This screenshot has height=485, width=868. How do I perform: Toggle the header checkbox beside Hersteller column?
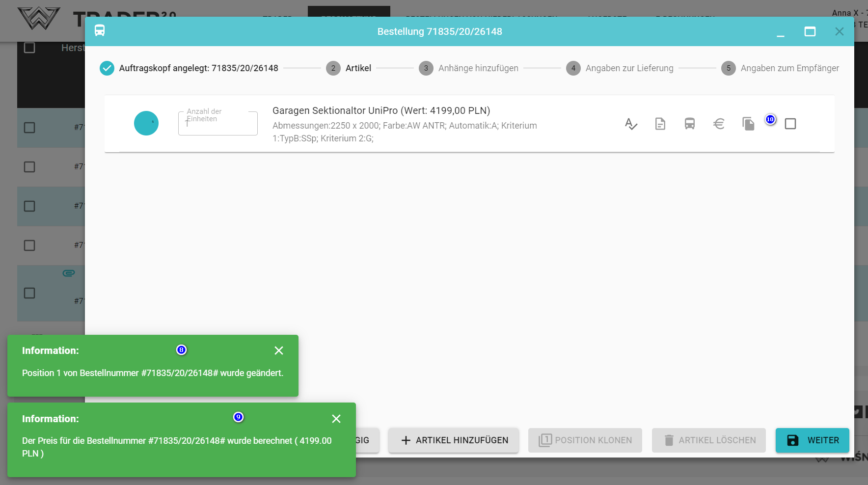click(x=29, y=48)
